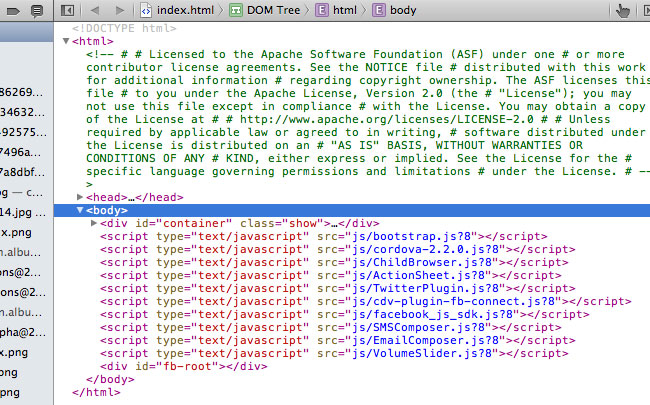Click the DOM Tree icon in breadcrumb
650x405 pixels.
tap(236, 10)
